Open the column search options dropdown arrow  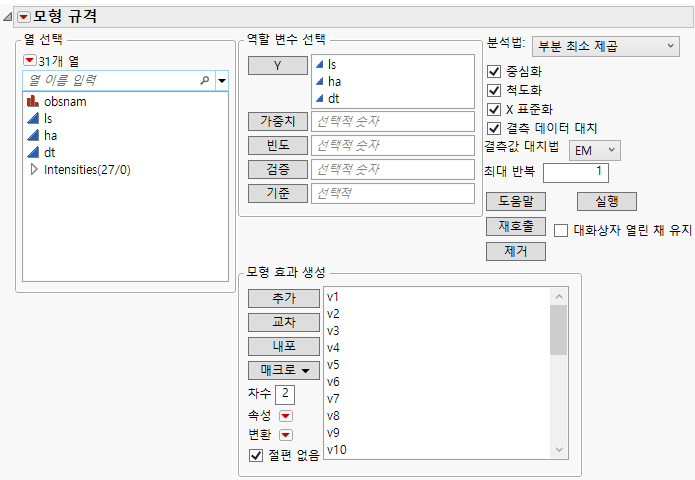(222, 81)
